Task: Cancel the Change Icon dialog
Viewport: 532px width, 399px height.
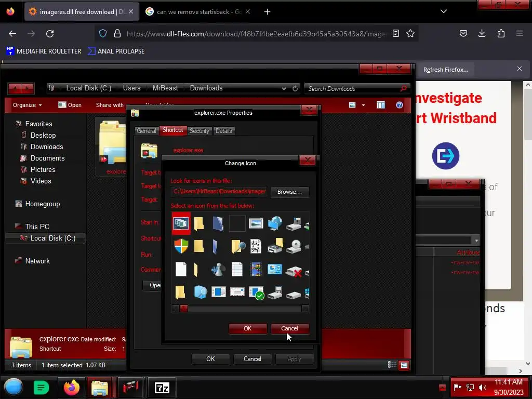Action: coord(289,328)
